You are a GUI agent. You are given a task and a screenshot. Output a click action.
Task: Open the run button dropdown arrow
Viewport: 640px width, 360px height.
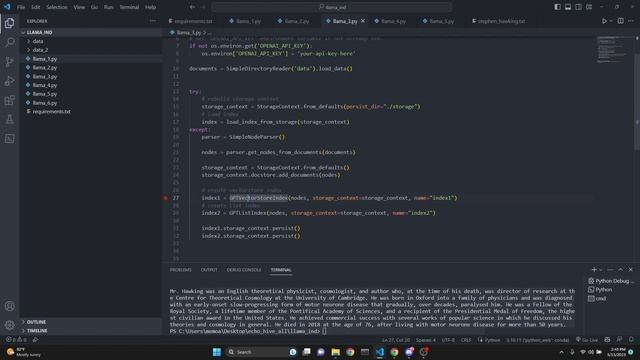(x=611, y=21)
